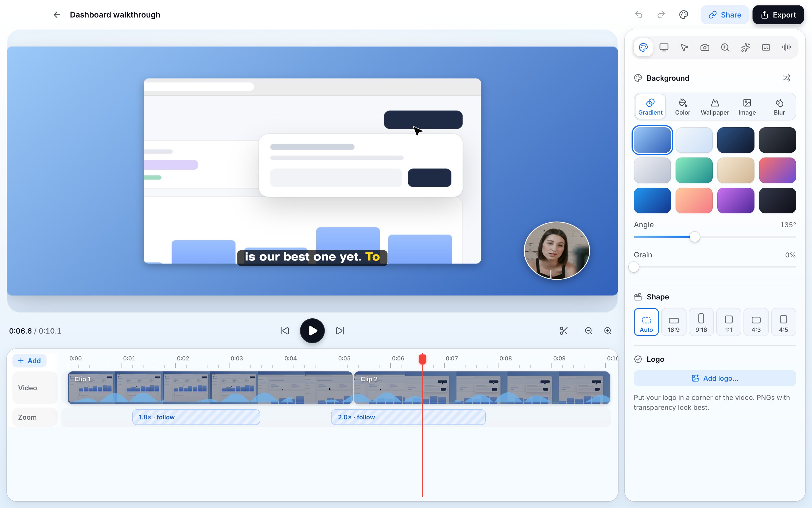
Task: Click the Add logo button
Action: (x=715, y=378)
